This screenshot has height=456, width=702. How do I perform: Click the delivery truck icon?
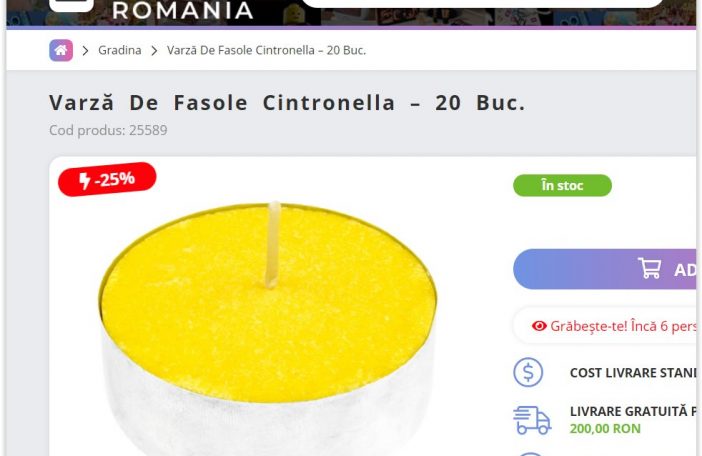click(532, 420)
